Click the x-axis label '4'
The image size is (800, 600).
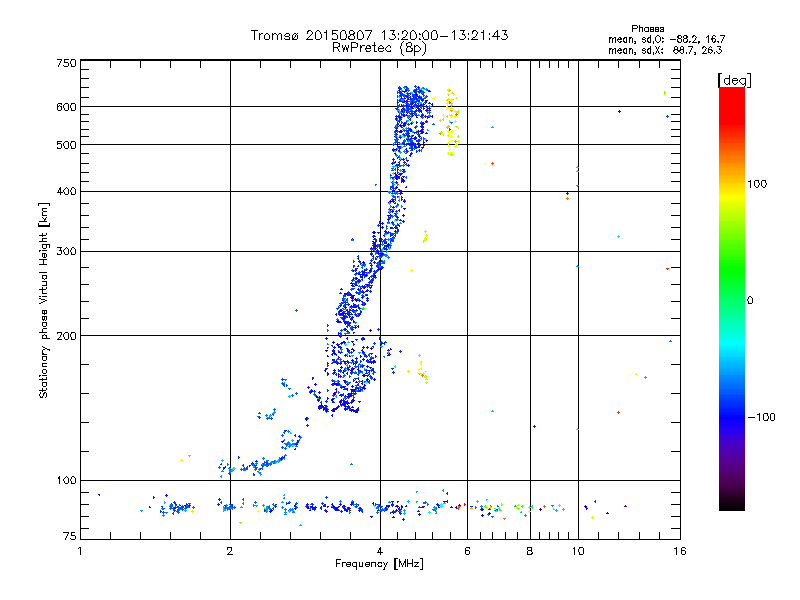(x=380, y=551)
